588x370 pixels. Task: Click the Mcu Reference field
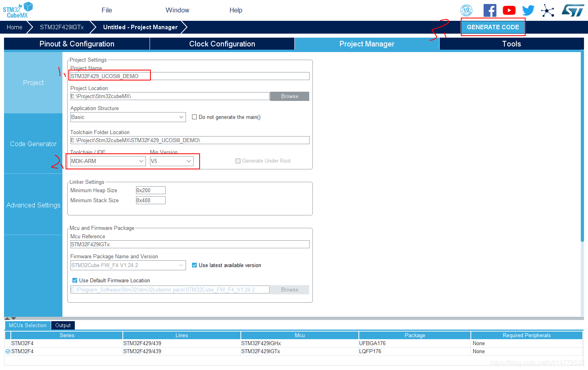[x=190, y=244]
